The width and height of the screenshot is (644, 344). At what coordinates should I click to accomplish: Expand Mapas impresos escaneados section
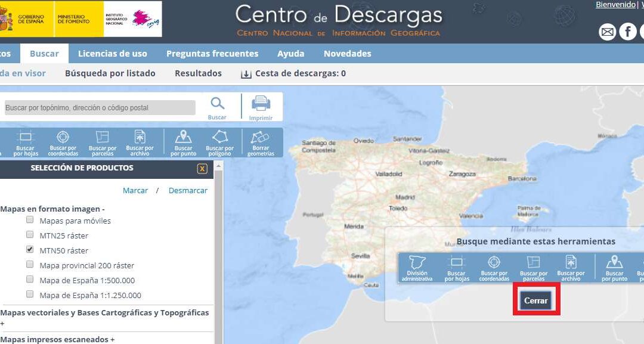pos(57,339)
